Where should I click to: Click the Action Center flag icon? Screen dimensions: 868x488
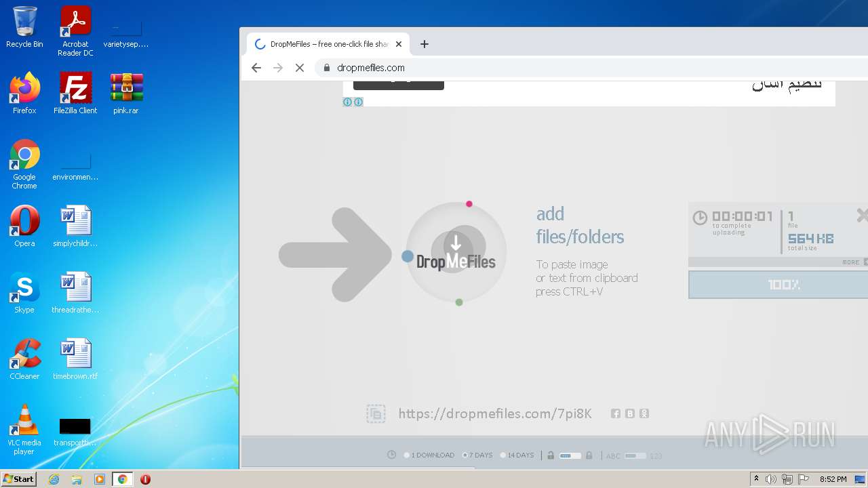[x=804, y=479]
